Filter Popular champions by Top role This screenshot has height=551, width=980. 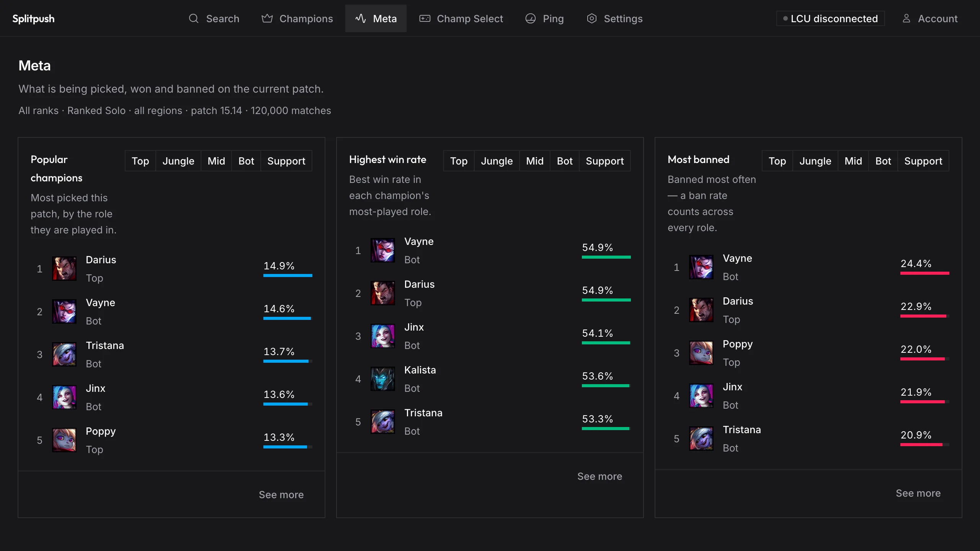pos(140,161)
